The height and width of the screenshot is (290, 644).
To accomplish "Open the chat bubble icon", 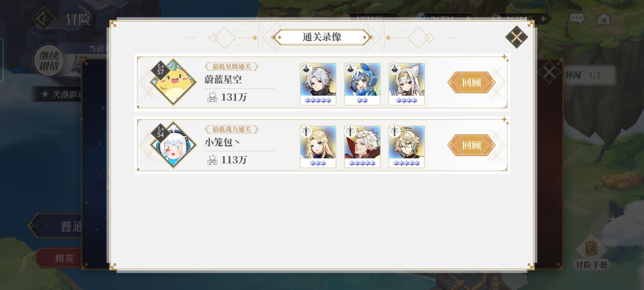I will pyautogui.click(x=577, y=19).
